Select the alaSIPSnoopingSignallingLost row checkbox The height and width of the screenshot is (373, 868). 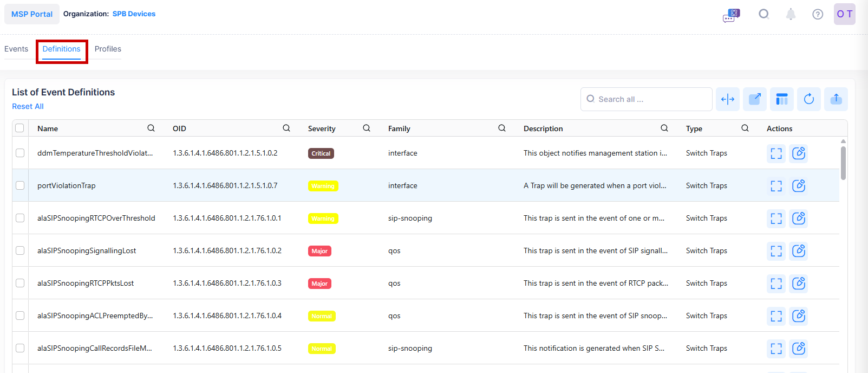click(x=20, y=250)
